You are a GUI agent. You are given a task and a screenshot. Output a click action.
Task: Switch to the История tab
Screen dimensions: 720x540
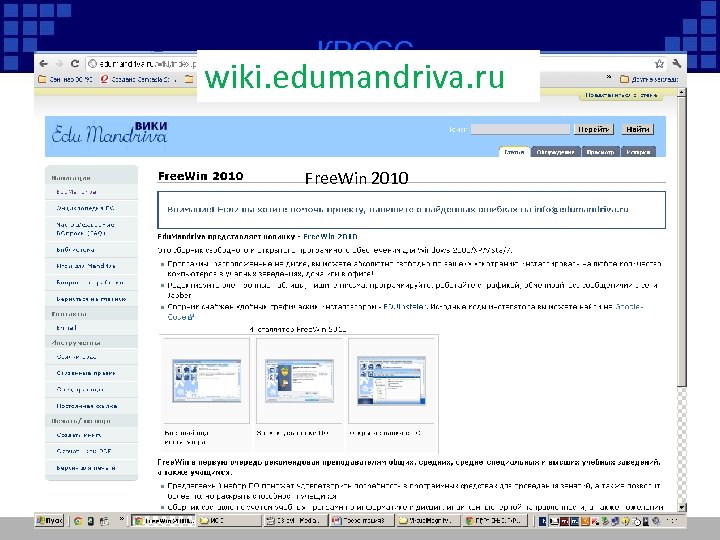(638, 152)
